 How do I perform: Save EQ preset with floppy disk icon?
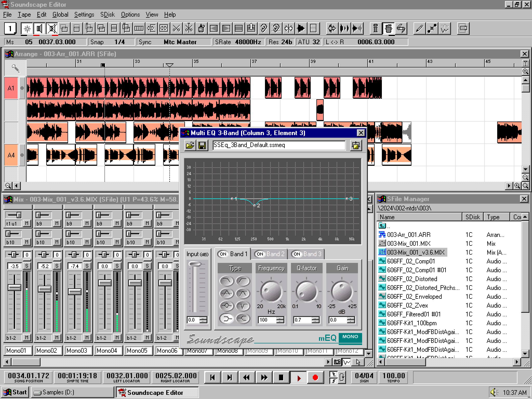(x=202, y=145)
